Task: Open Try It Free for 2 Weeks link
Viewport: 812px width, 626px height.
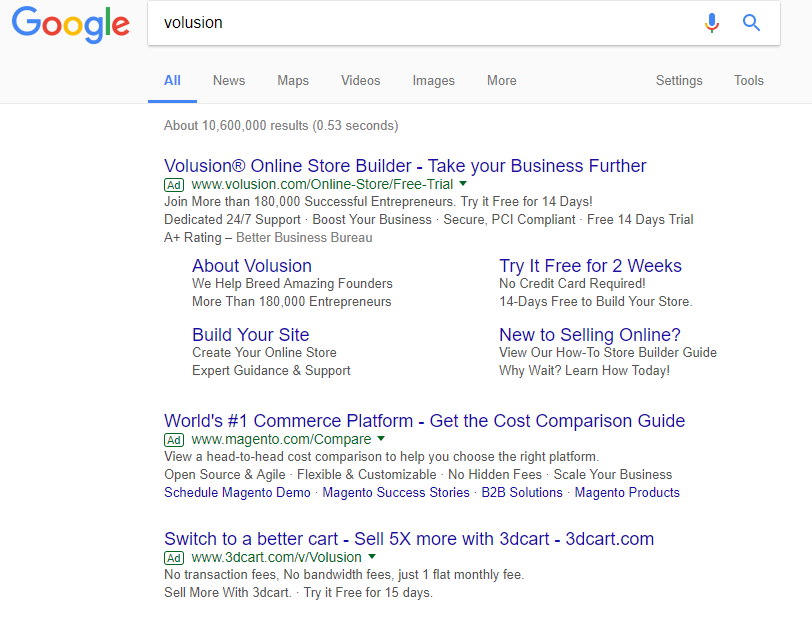Action: click(x=590, y=266)
